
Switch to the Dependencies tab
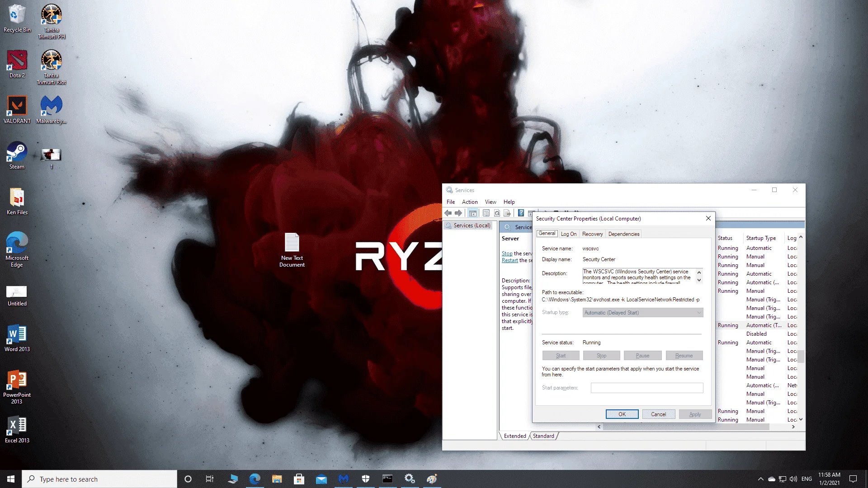624,234
